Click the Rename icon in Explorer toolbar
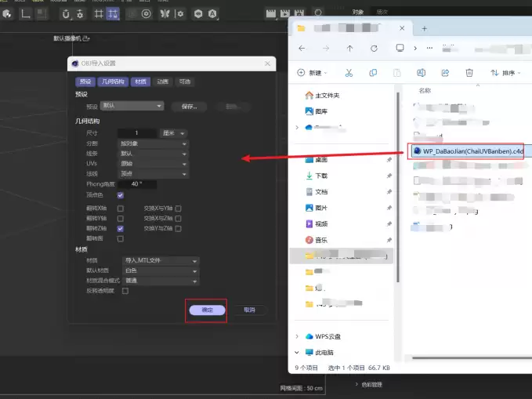This screenshot has height=399, width=532. tap(421, 73)
